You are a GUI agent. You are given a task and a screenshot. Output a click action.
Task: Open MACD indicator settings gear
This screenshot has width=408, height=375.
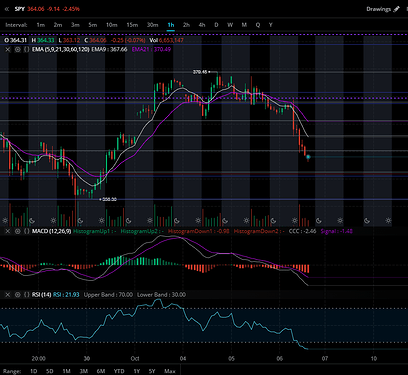[x=17, y=231]
